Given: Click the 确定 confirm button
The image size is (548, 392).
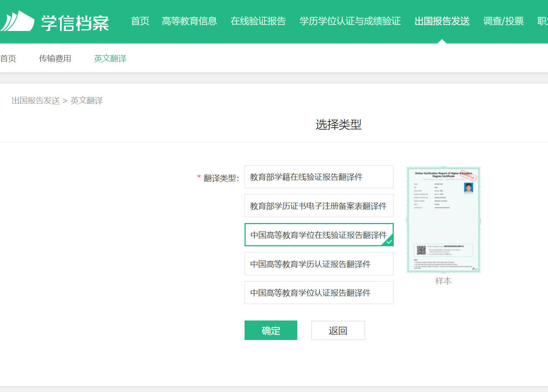Looking at the screenshot, I should click(x=271, y=330).
